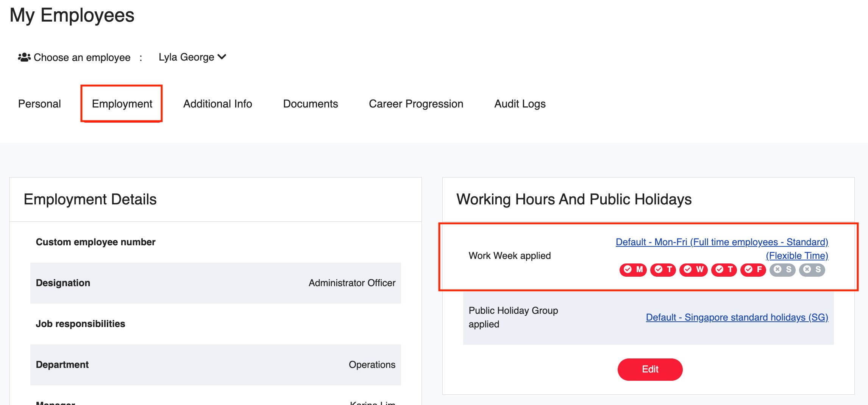Click the Operations department value
The height and width of the screenshot is (405, 868).
tap(372, 364)
